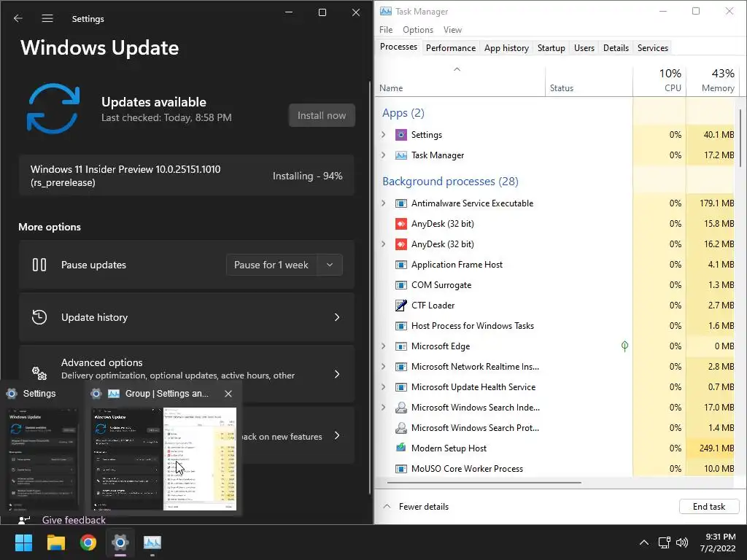Image resolution: width=747 pixels, height=560 pixels.
Task: Open File Explorer from the taskbar
Action: (x=55, y=542)
